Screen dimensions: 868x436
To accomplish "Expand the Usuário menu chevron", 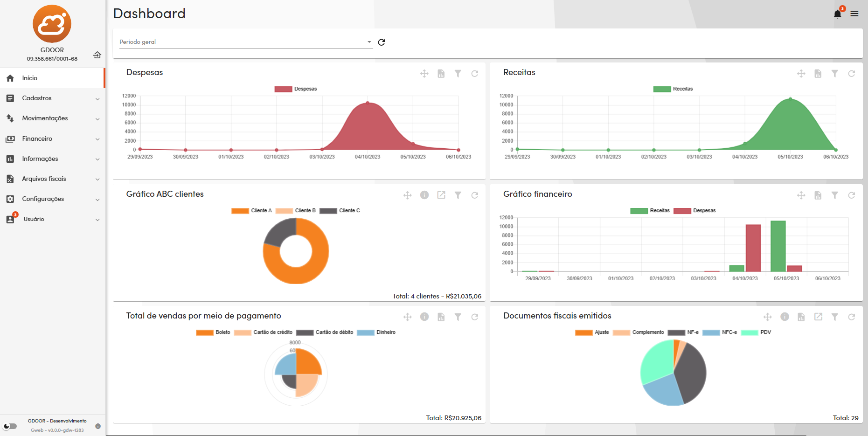I will click(97, 220).
